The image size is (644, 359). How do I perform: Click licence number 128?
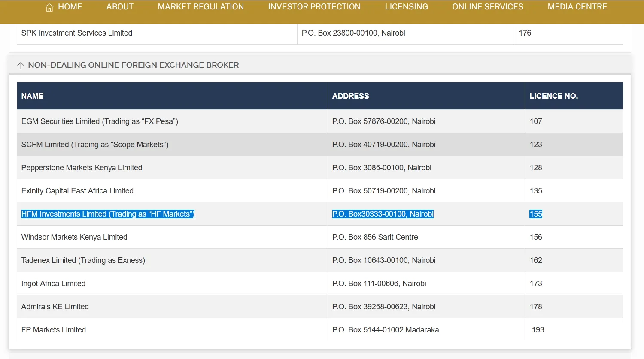[536, 168]
